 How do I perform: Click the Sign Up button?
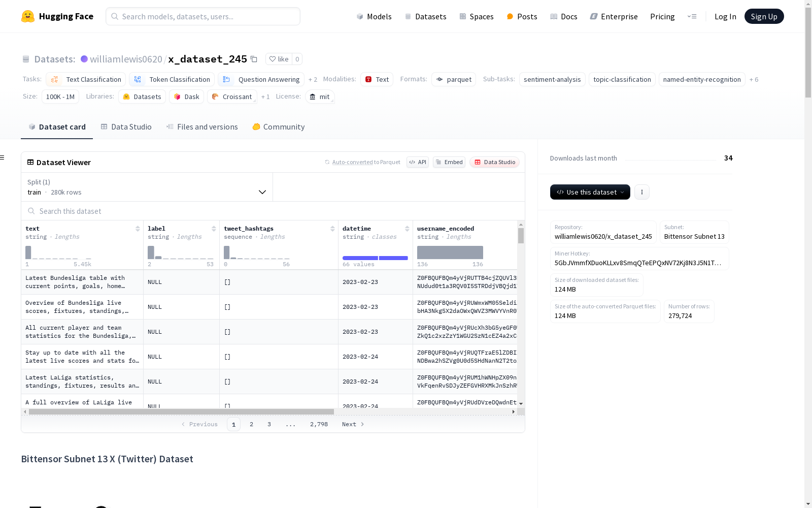764,16
